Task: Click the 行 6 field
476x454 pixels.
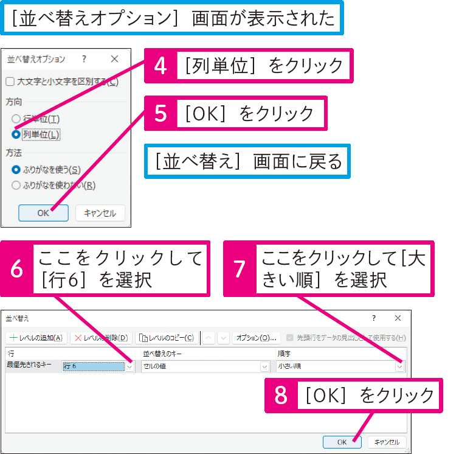Action: point(93,366)
